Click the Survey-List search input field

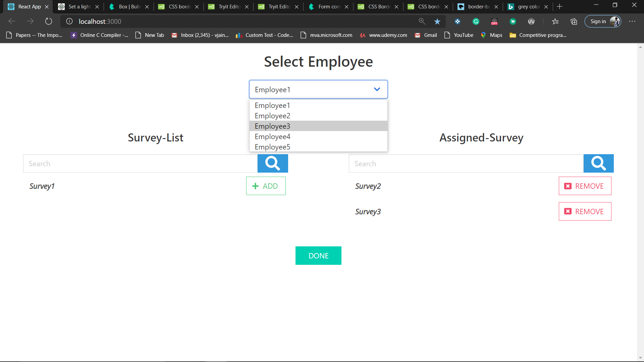(x=140, y=164)
